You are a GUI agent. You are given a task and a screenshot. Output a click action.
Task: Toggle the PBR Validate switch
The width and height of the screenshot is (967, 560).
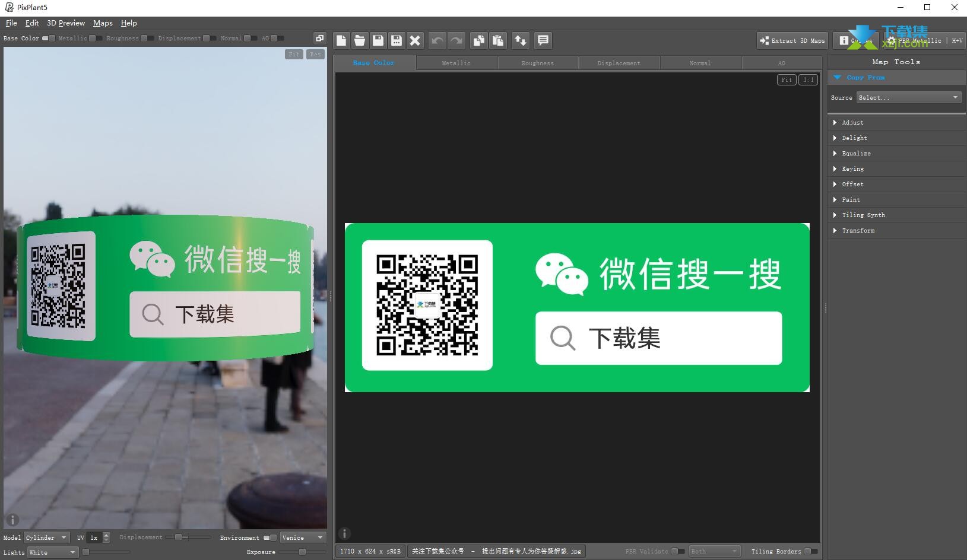(x=677, y=551)
